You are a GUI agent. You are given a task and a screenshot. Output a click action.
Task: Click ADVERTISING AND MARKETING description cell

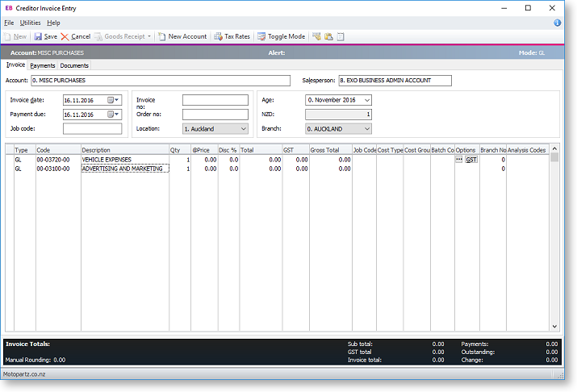click(125, 169)
